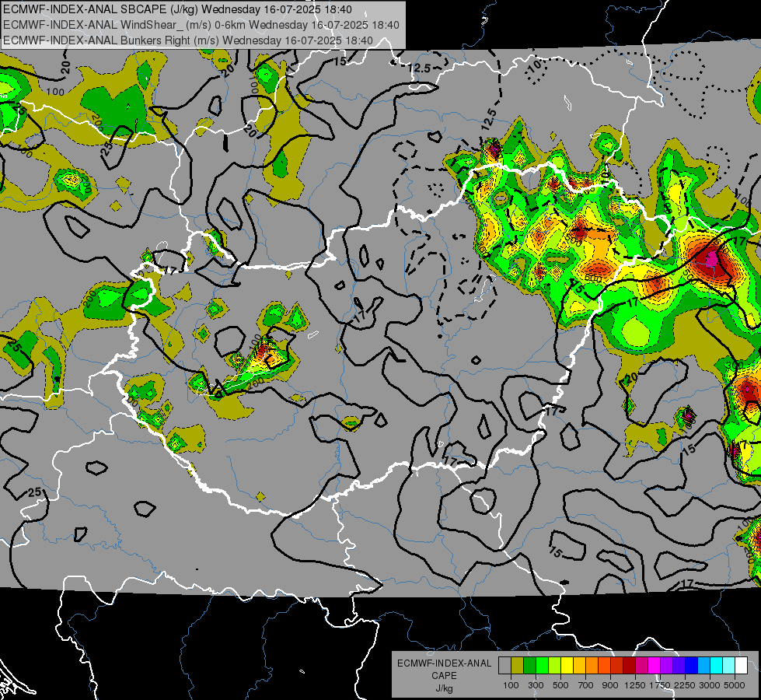Screen dimensions: 761x700
Task: Click the pure yellow legend swatch
Action: click(x=567, y=666)
